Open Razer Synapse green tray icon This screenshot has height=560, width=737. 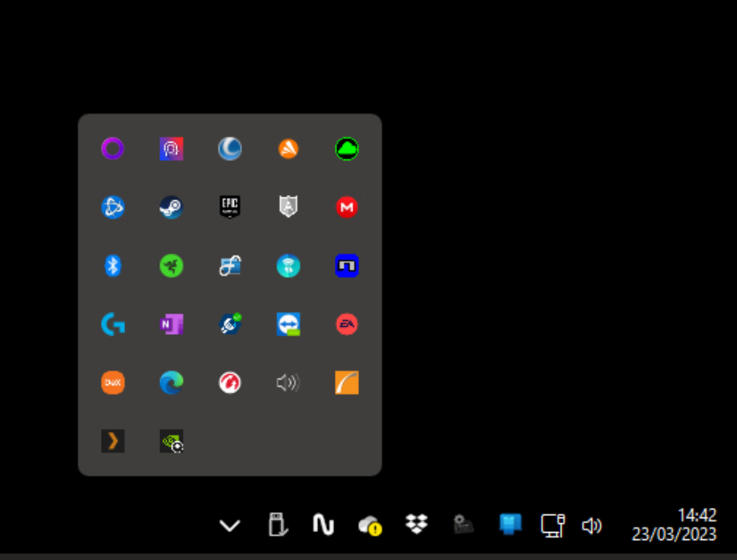(x=171, y=266)
